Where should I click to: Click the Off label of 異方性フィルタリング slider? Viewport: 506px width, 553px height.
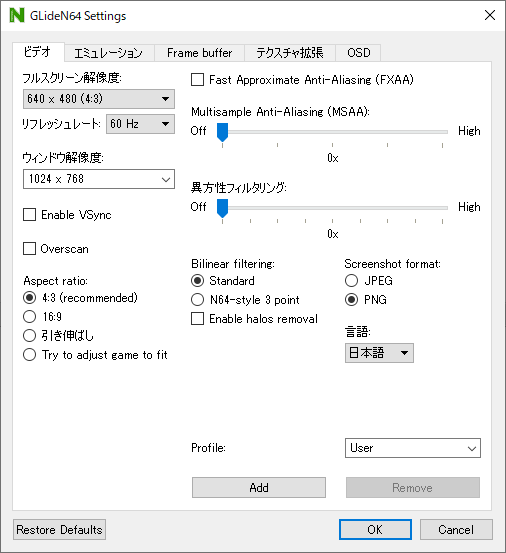199,207
